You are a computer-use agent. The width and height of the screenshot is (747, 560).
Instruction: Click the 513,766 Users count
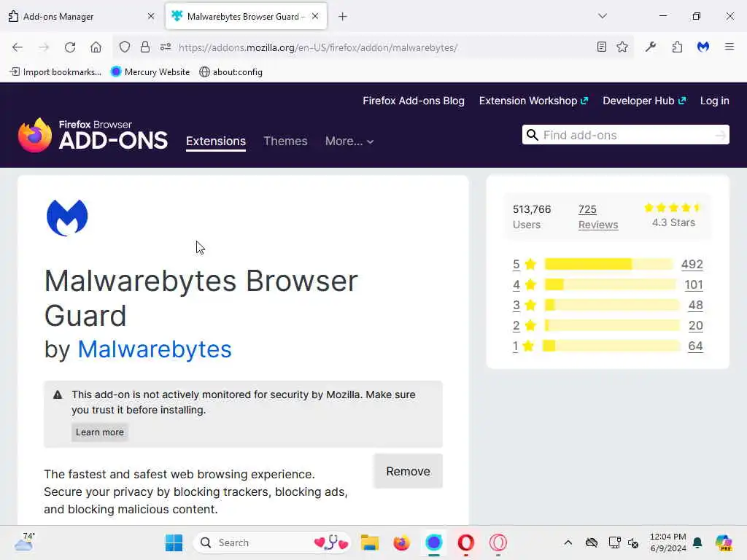[532, 217]
